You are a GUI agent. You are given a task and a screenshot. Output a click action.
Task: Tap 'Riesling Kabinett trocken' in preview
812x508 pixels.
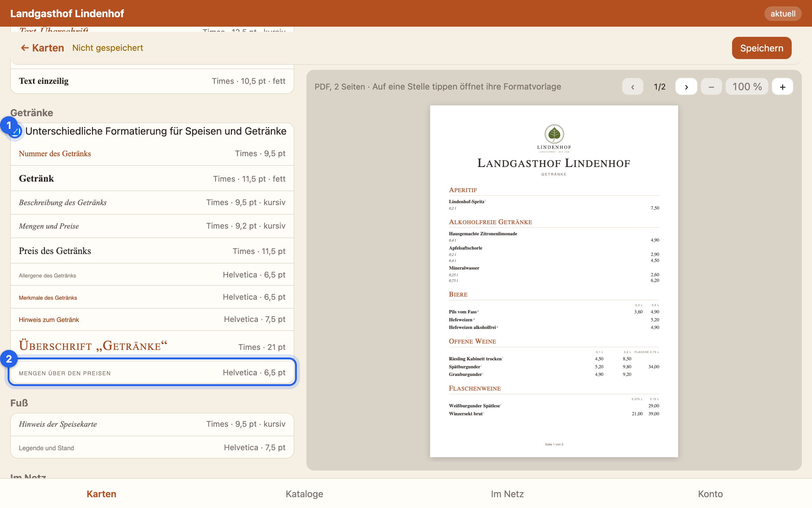(475, 359)
